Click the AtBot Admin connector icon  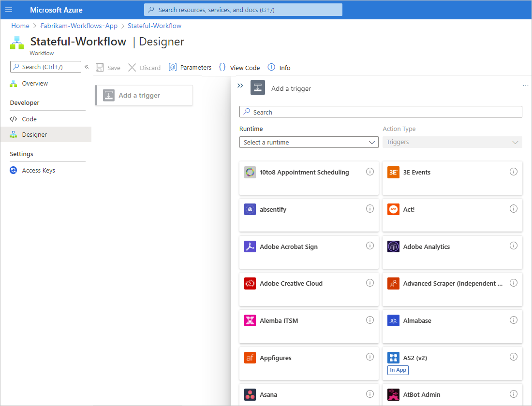coord(394,394)
